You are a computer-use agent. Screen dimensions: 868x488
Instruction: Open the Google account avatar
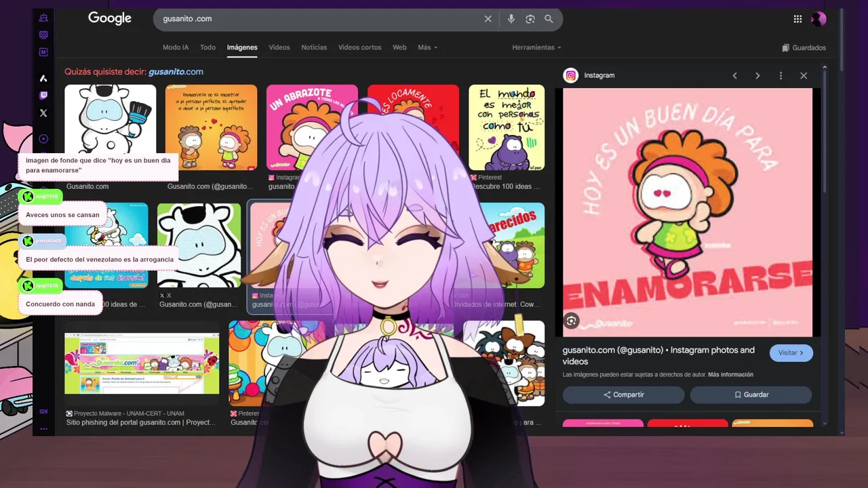[818, 19]
